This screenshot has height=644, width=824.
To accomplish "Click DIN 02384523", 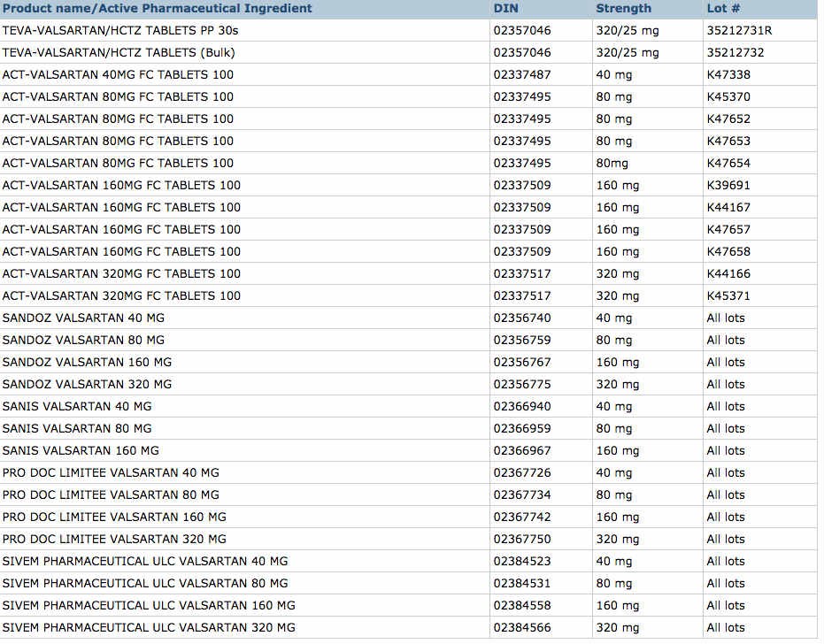I will click(522, 561).
